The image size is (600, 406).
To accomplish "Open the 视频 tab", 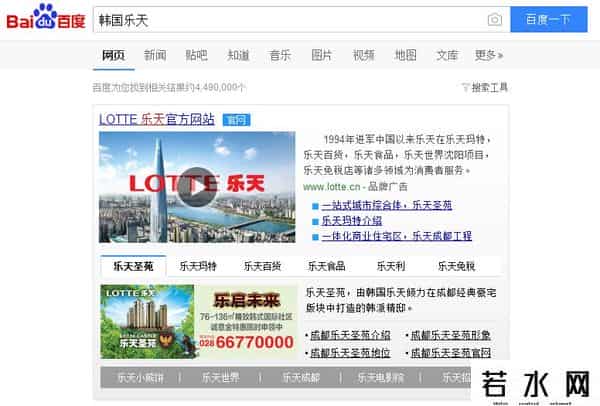I will click(x=363, y=55).
